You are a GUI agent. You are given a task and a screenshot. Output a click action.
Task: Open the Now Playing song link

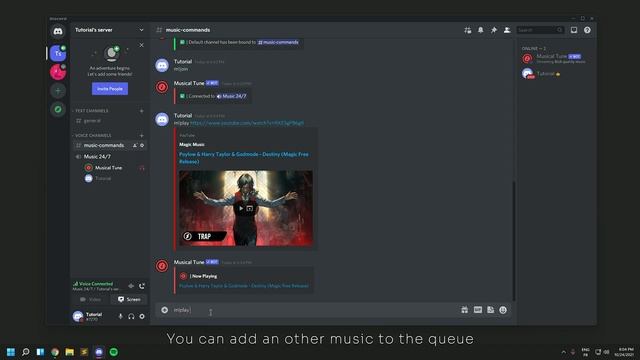point(244,286)
